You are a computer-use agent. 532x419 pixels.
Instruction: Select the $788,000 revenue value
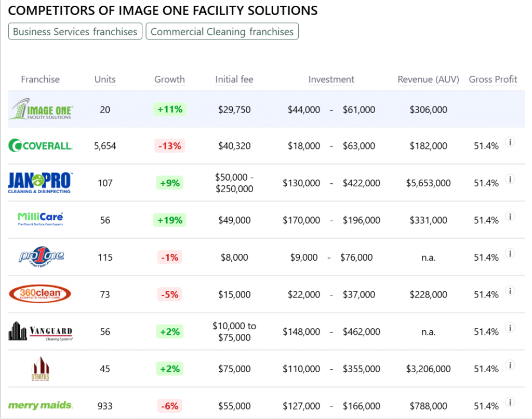[x=428, y=406]
